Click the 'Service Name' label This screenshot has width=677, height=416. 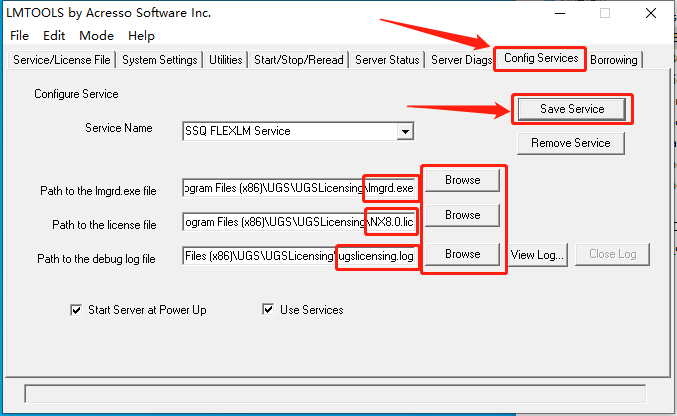(119, 128)
